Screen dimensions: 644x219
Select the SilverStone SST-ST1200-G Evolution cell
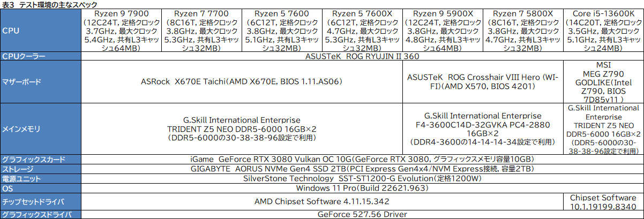pos(362,178)
